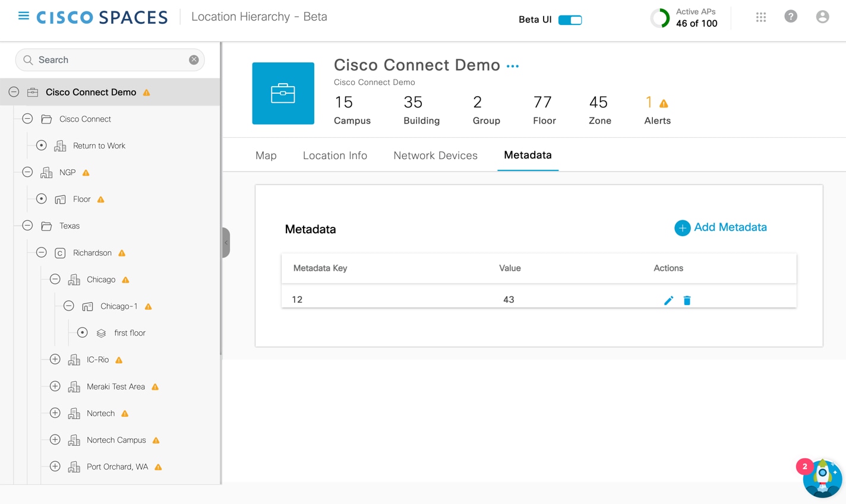This screenshot has width=846, height=504.
Task: Open the rocket assistant widget
Action: pos(822,477)
